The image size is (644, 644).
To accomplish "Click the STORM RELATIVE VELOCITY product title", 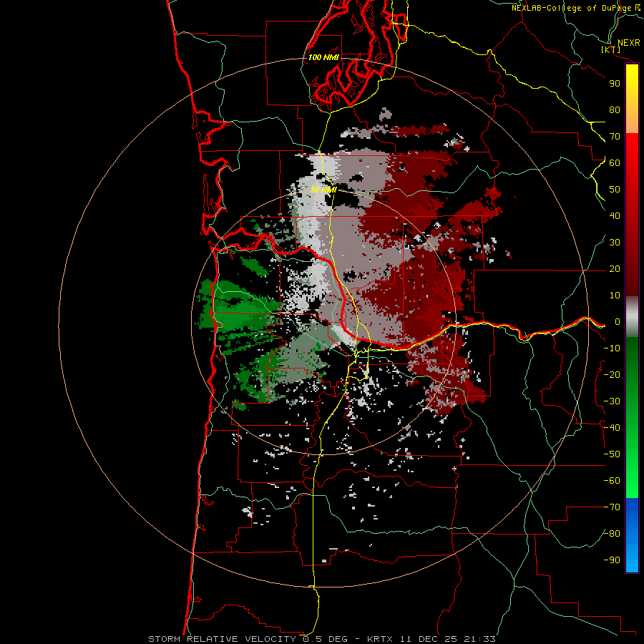I will pos(222,639).
